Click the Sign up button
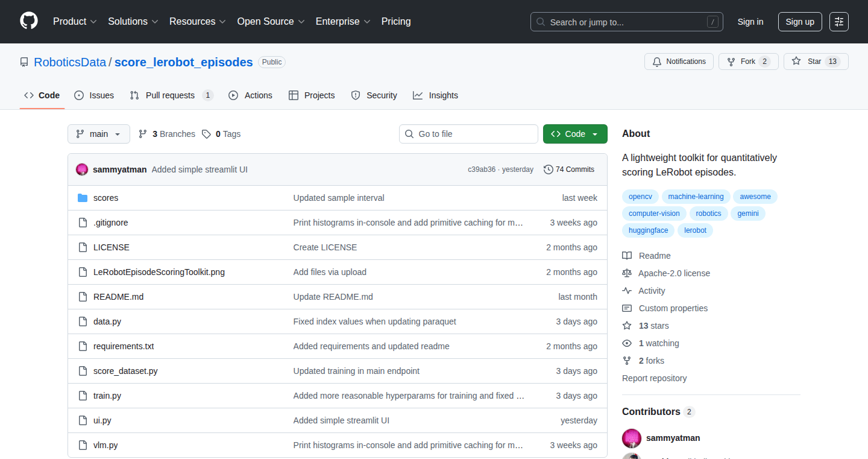Viewport: 868px width, 459px height. point(800,22)
